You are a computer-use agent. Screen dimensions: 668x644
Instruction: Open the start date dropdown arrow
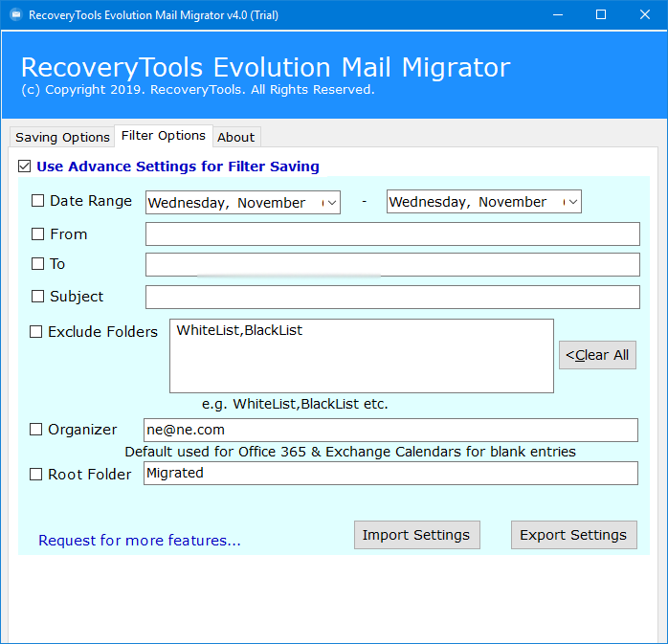coord(332,203)
